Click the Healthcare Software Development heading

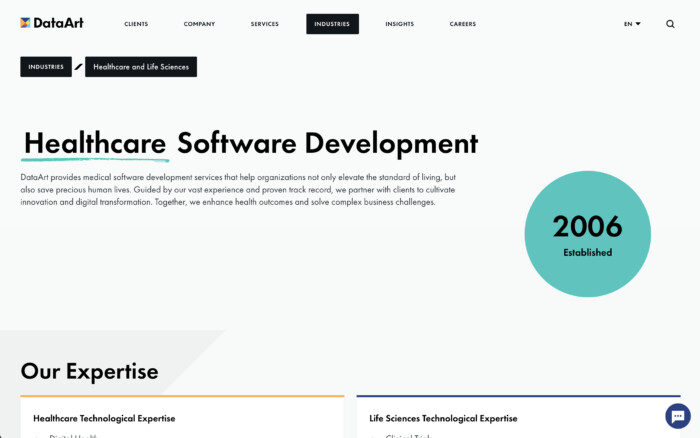pyautogui.click(x=251, y=143)
